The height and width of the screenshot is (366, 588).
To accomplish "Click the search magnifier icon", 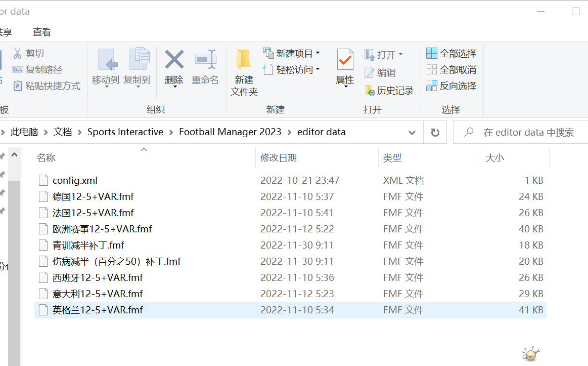I will (468, 132).
